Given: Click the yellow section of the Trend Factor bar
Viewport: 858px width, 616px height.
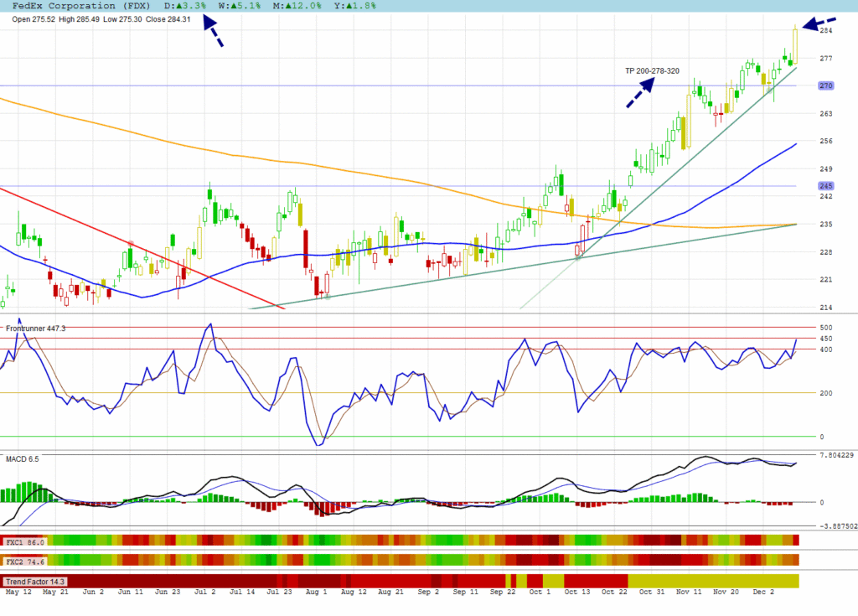Looking at the screenshot, I should (x=712, y=581).
